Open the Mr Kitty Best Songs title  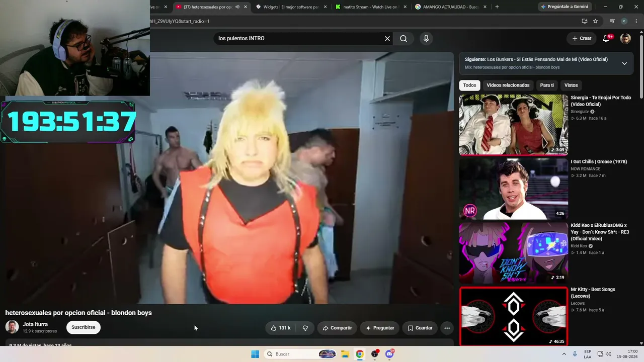click(x=593, y=293)
